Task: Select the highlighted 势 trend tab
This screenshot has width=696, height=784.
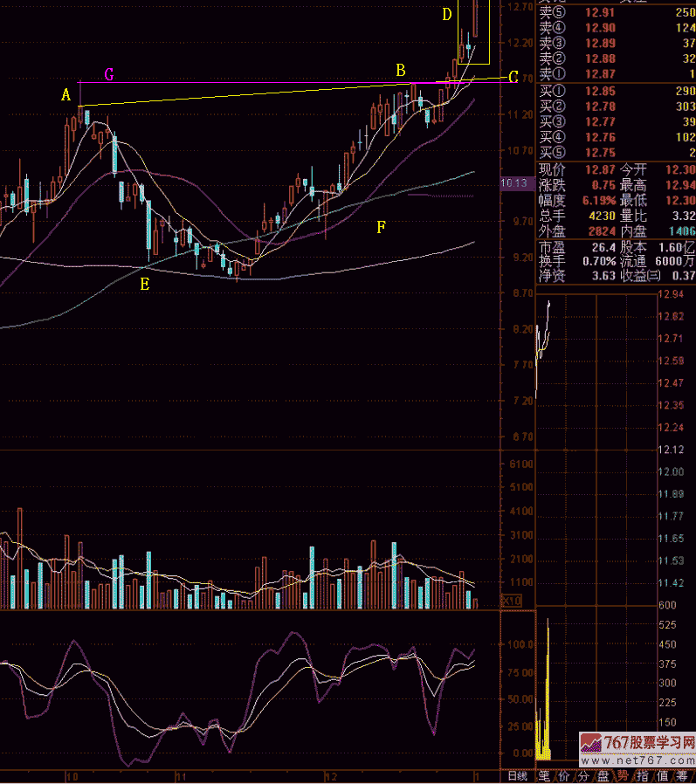Action: [624, 775]
